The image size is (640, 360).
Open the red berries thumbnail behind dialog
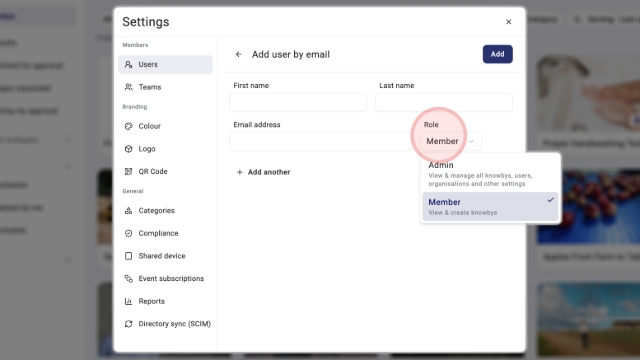[x=588, y=206]
